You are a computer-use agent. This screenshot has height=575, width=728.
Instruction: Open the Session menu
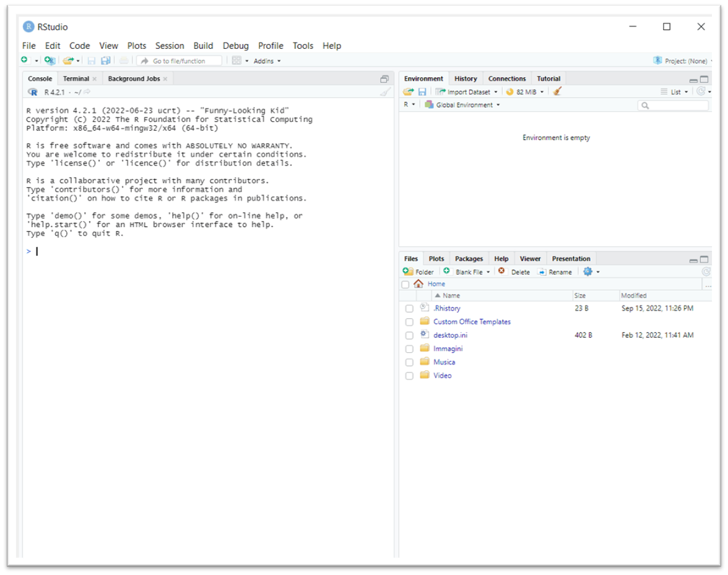point(170,45)
